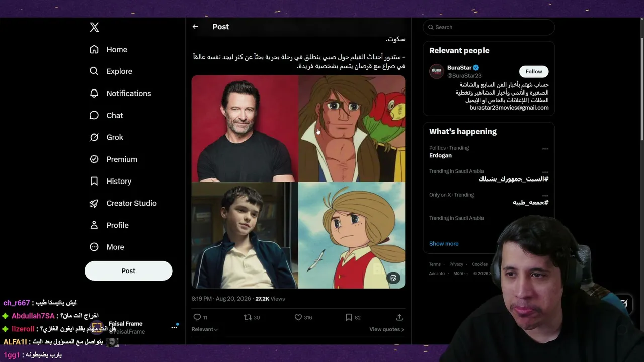Open BuraStar's avatar in Relevant people
The height and width of the screenshot is (362, 644).
[x=437, y=71]
